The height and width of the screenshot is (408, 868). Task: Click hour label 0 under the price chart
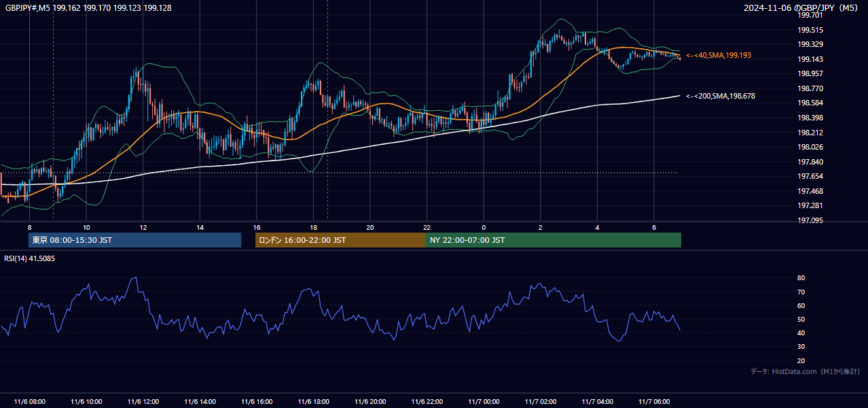click(484, 227)
